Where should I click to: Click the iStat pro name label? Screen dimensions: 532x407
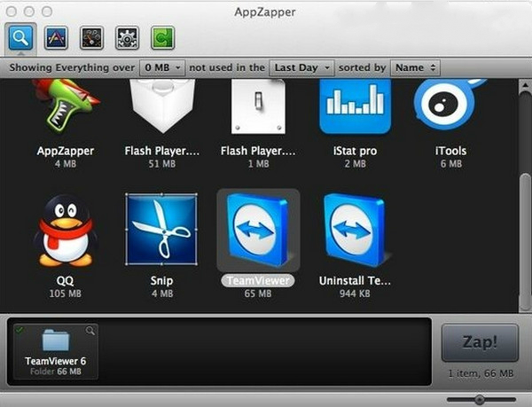356,151
